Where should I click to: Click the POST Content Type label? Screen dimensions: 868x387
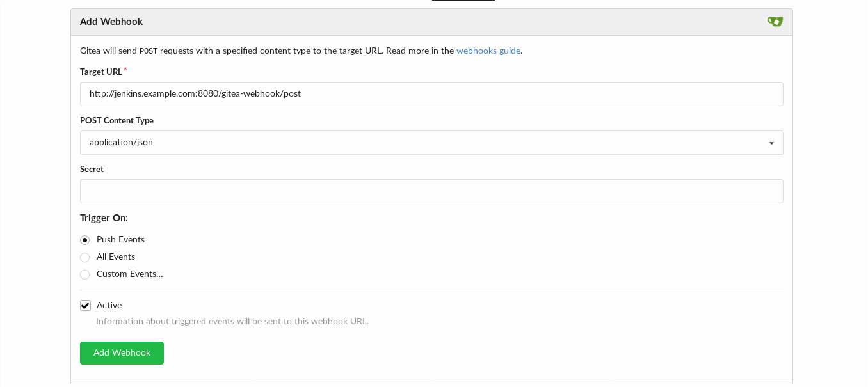pos(117,120)
